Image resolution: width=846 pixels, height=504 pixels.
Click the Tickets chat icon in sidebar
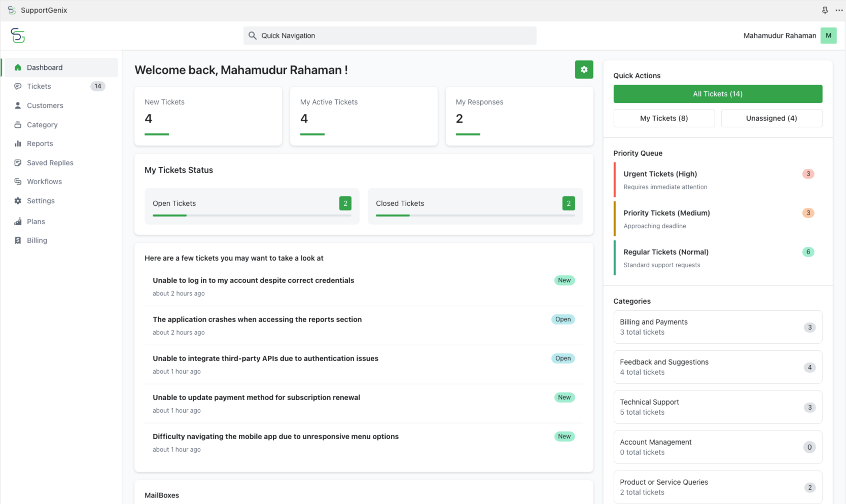click(x=18, y=86)
